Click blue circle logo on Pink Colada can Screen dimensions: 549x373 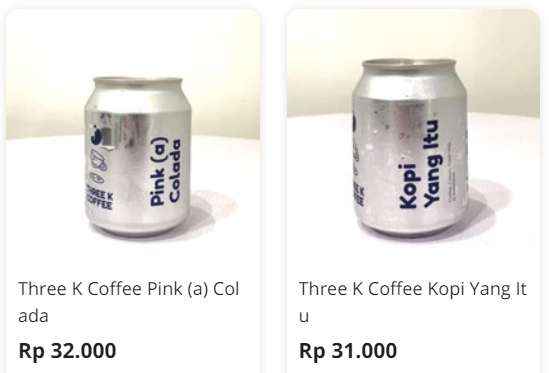click(96, 136)
